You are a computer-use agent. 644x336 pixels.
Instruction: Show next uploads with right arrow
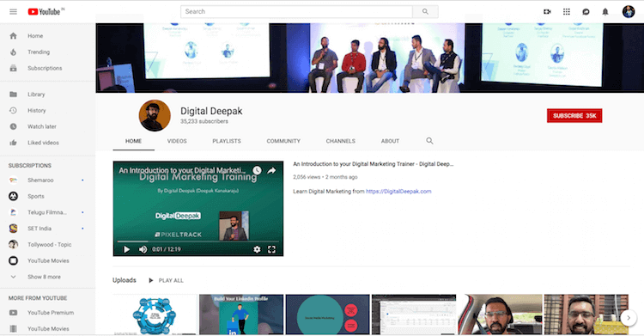(x=628, y=317)
